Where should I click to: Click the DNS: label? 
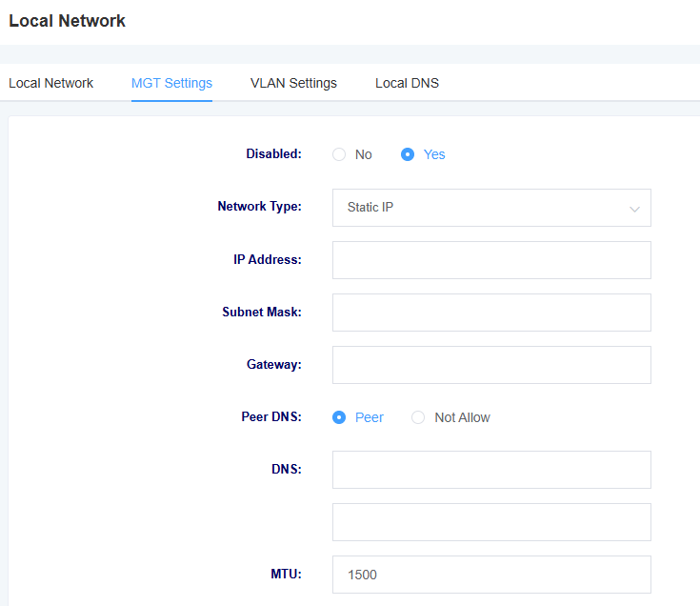pyautogui.click(x=286, y=469)
